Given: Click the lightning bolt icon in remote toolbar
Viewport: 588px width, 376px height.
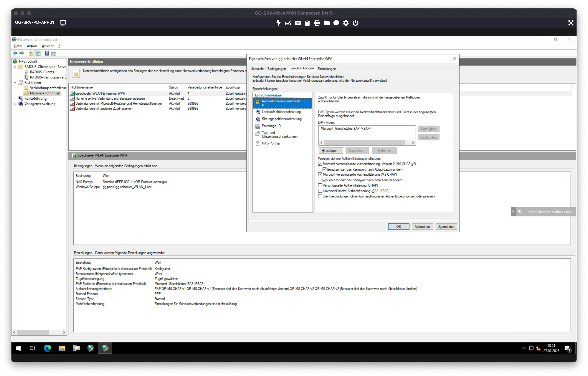Looking at the screenshot, I should pos(278,23).
